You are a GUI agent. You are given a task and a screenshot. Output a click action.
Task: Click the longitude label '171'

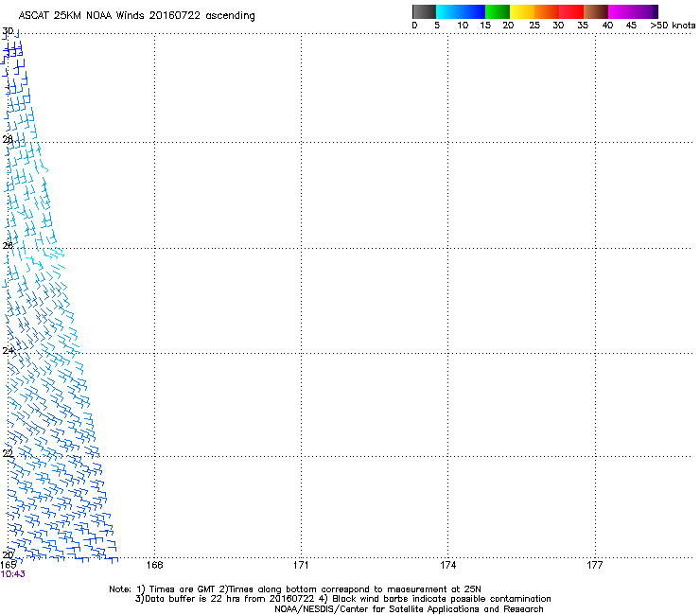(301, 565)
